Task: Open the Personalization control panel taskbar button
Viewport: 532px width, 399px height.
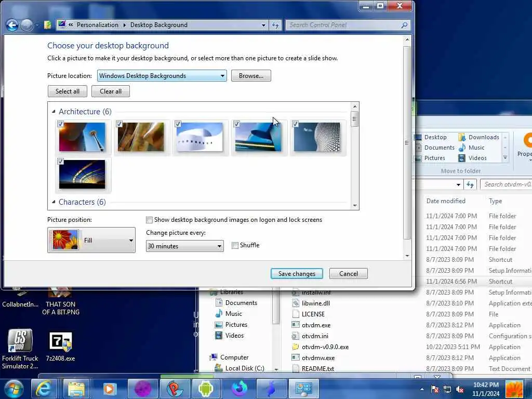Action: point(303,389)
